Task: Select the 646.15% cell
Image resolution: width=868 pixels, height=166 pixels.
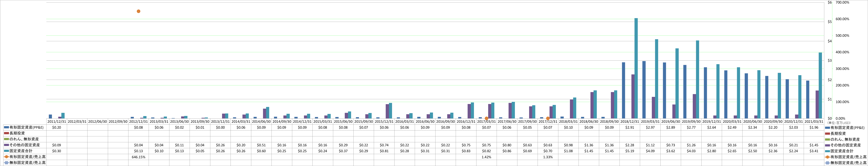Action: pyautogui.click(x=138, y=157)
